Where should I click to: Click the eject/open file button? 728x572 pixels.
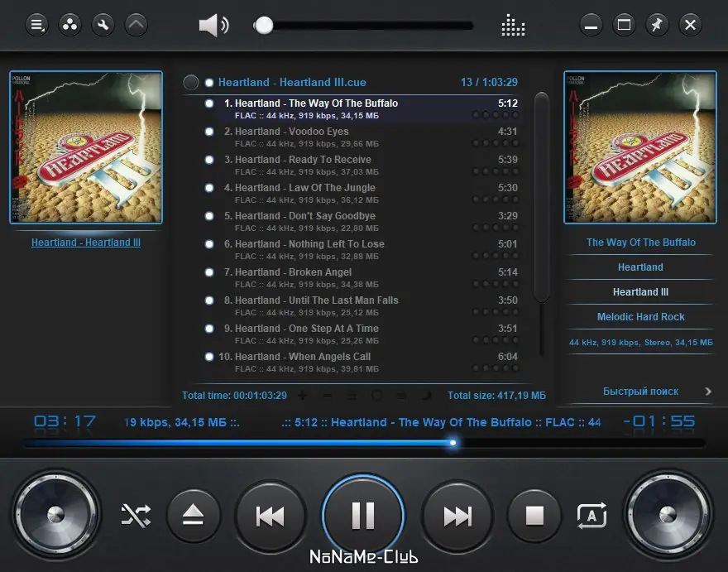tap(193, 516)
